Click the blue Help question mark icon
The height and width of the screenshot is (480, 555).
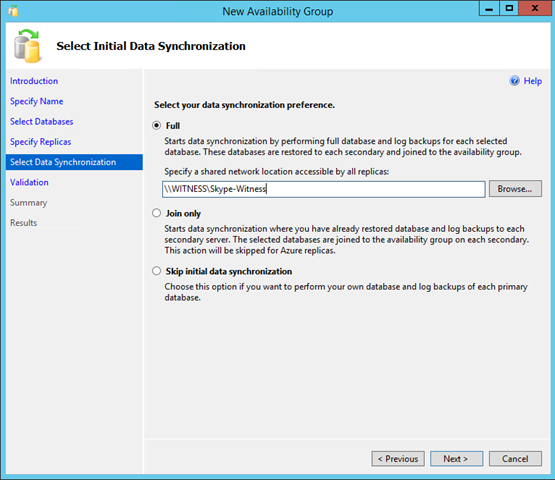coord(514,81)
